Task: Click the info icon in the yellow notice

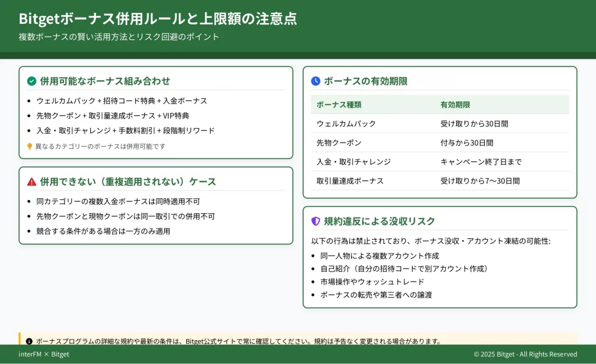Action: 29,341
